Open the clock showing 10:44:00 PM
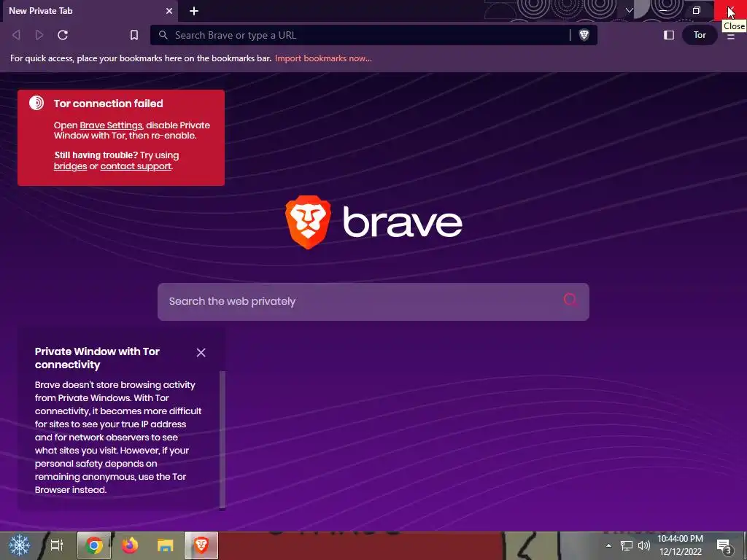This screenshot has width=747, height=560. 681,545
